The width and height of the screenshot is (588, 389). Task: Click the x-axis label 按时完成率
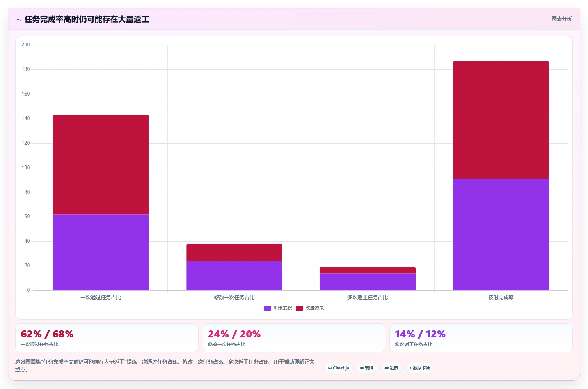coord(501,297)
